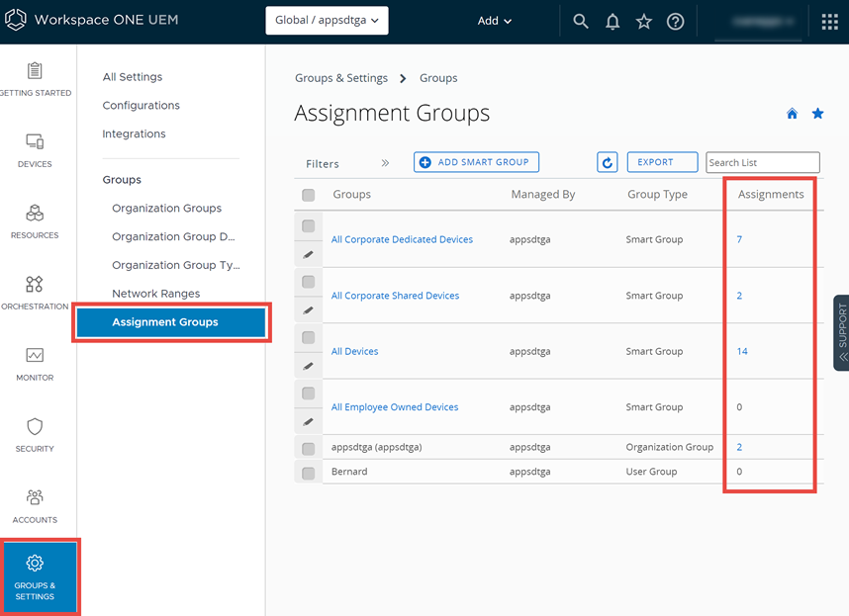
Task: Open the Support side tab
Action: pyautogui.click(x=841, y=332)
